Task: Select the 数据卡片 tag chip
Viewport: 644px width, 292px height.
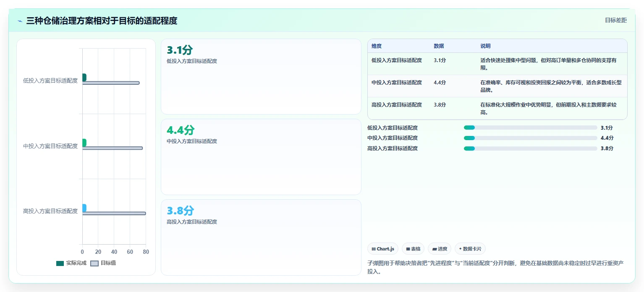Action: (x=470, y=249)
